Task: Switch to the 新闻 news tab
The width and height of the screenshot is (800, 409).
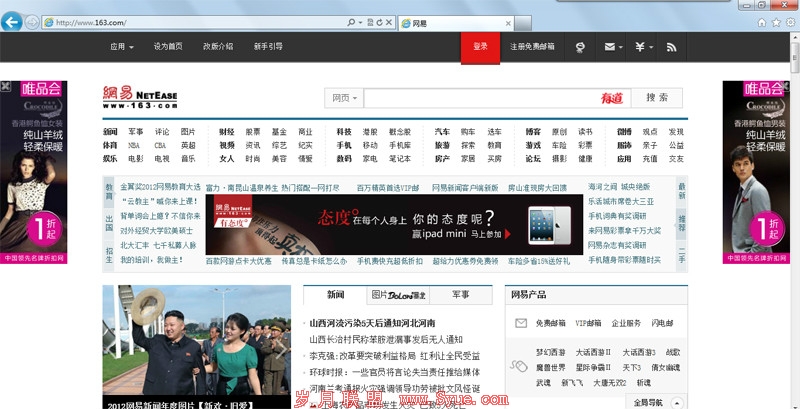Action: tap(335, 295)
